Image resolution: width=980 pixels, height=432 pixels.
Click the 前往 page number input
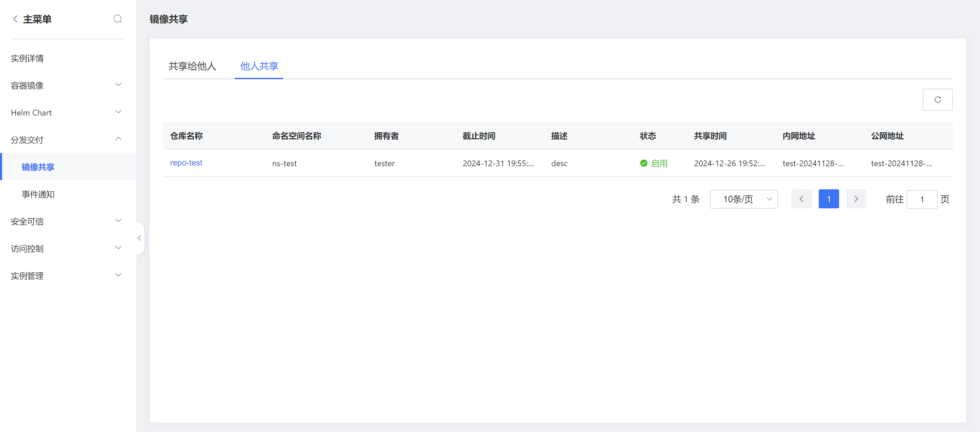click(922, 199)
